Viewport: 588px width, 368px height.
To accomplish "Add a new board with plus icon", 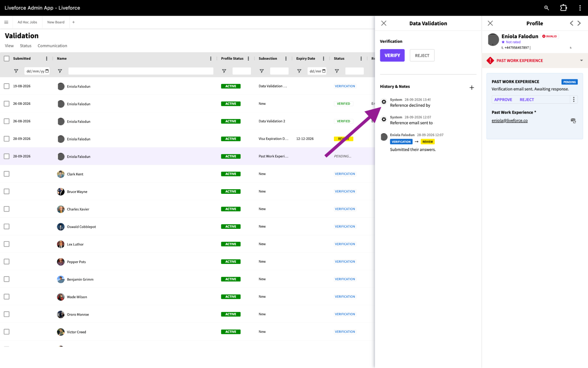I will (x=74, y=22).
